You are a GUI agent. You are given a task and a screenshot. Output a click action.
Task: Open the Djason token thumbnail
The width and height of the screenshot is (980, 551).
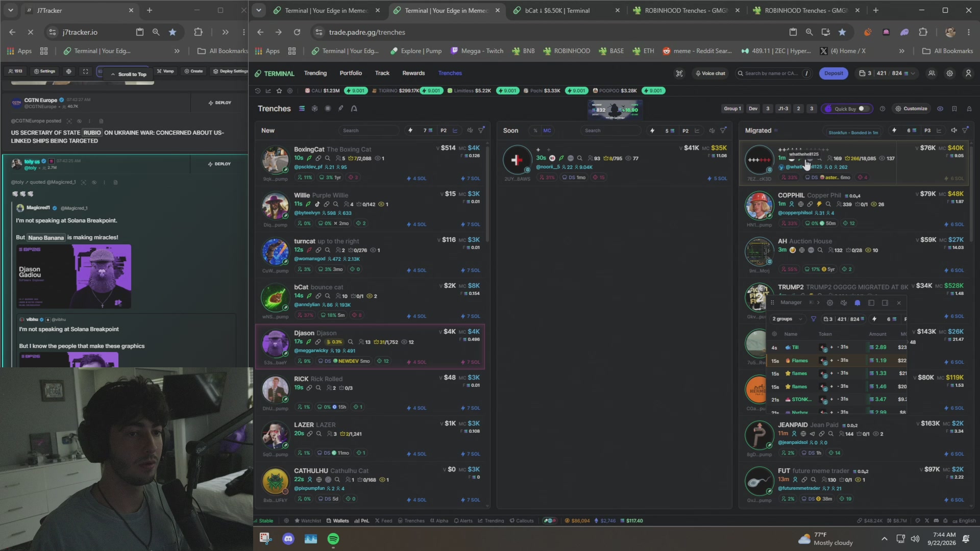[x=275, y=343]
